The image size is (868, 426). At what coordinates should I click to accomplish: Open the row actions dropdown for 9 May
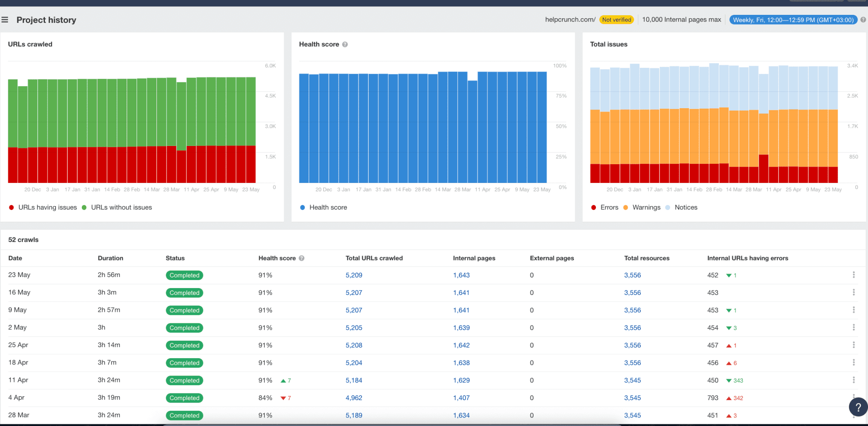[x=854, y=310]
